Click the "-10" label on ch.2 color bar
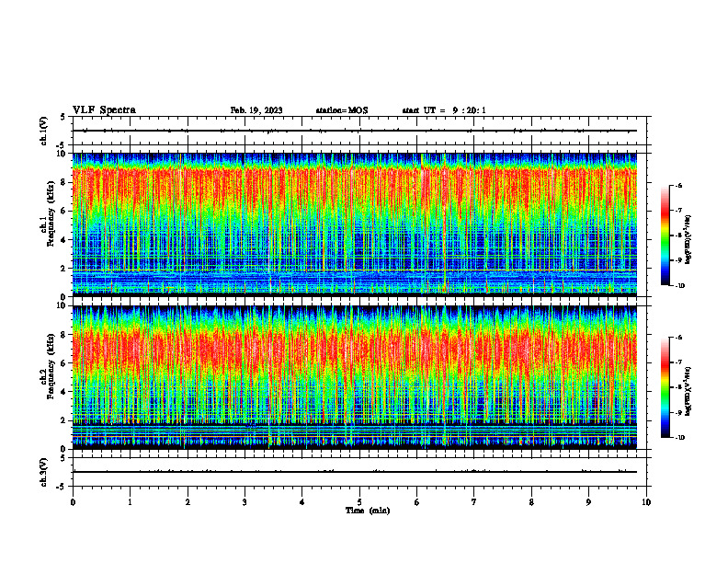Screen dimensions: 728x563 [680, 438]
